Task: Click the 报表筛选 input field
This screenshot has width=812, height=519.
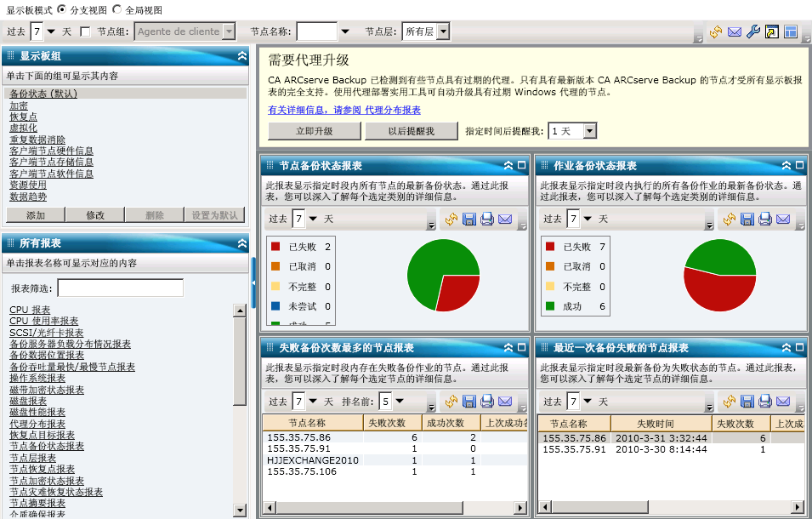Action: point(120,288)
